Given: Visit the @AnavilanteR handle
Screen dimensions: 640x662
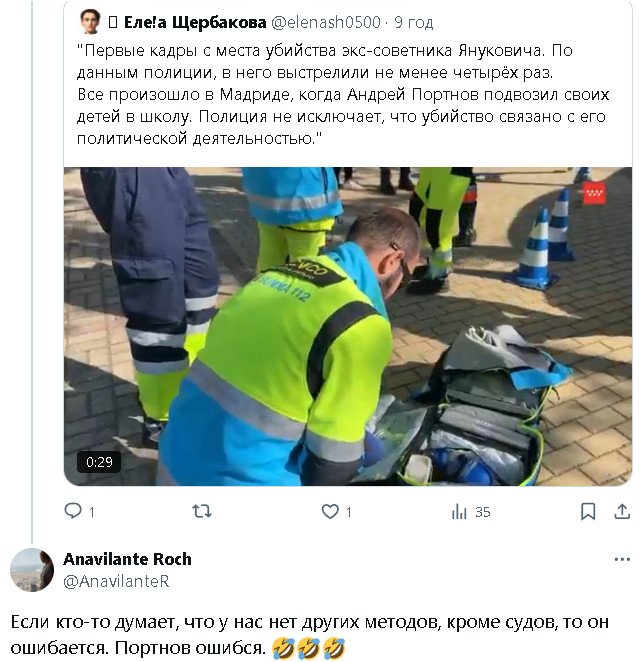Looking at the screenshot, I should pyautogui.click(x=117, y=581).
